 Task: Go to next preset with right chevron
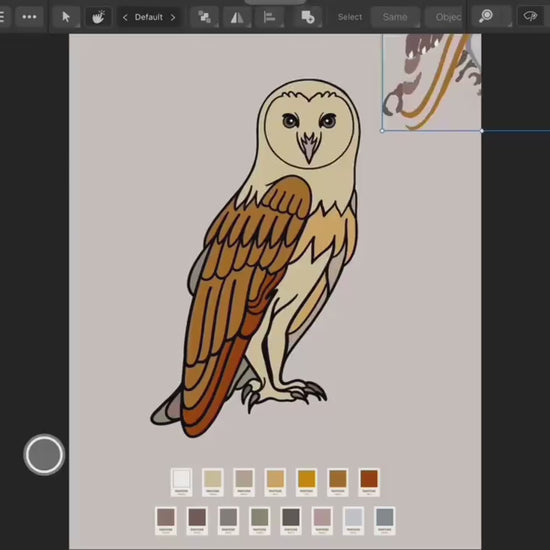coord(173,17)
